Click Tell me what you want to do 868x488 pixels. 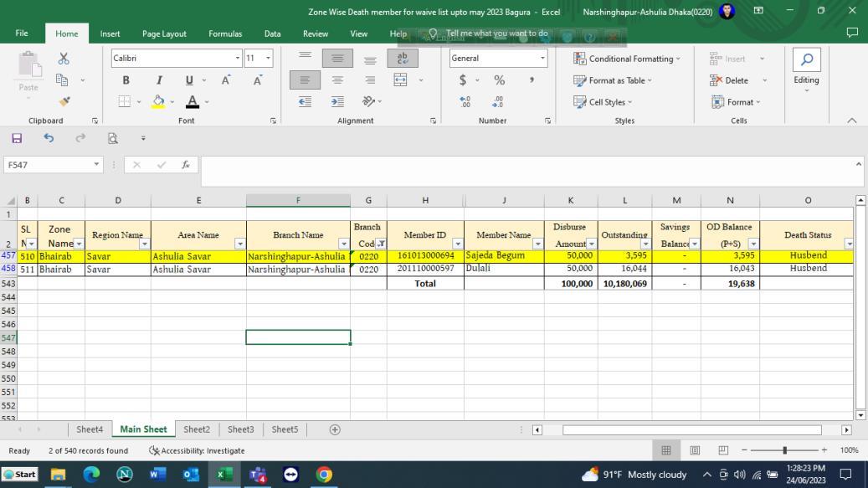pos(496,33)
